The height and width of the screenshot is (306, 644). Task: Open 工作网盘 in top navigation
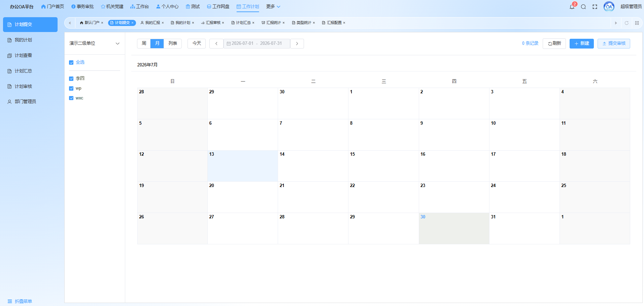pos(218,6)
